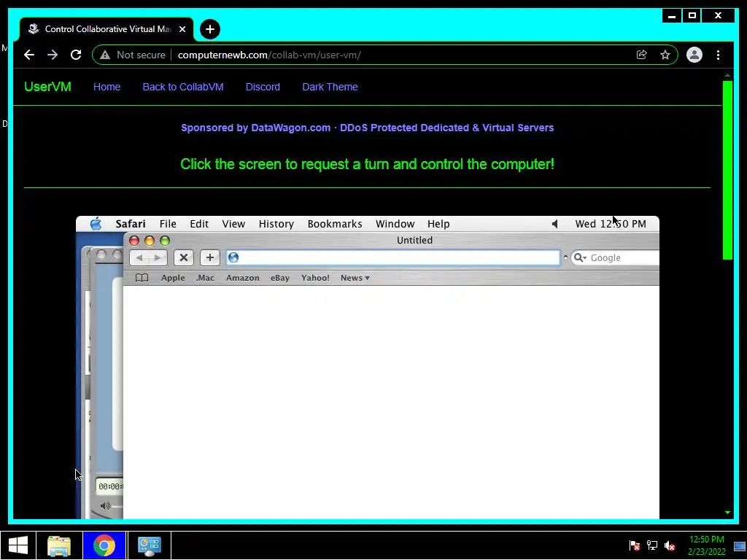Click the Mac menu bar clock
This screenshot has height=560, width=747.
point(611,224)
